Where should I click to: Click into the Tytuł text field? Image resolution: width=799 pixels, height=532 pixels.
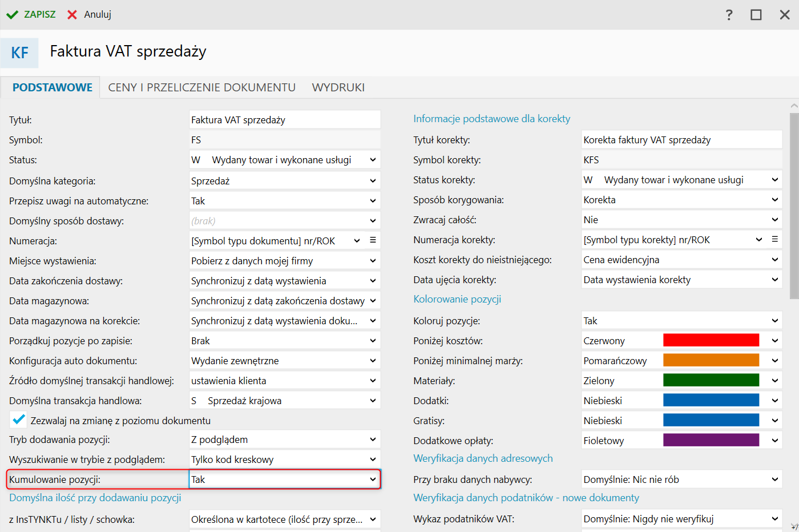[285, 120]
